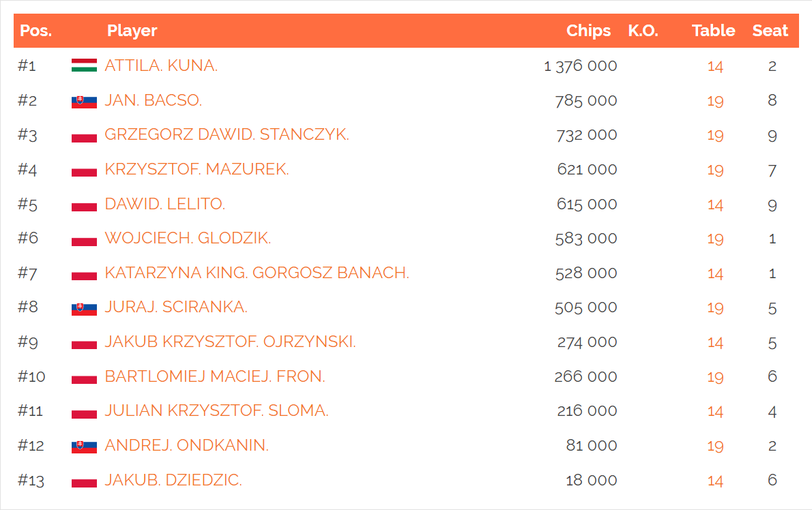Sort by the Seat column header
812x510 pixels.
(x=770, y=31)
